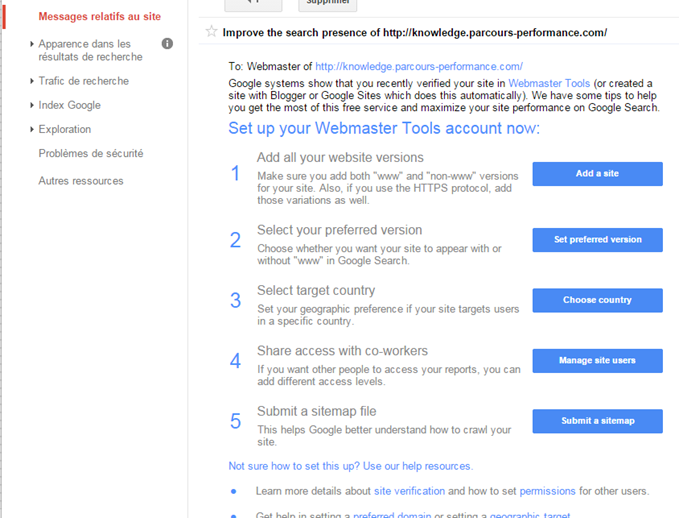
Task: Click the Add a site button
Action: click(x=597, y=174)
